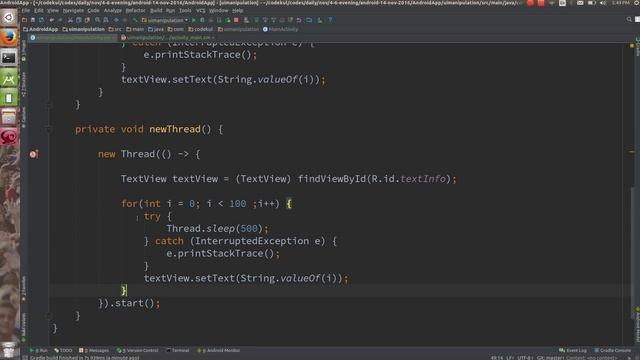Click the }).start(); line in editor

pos(129,303)
